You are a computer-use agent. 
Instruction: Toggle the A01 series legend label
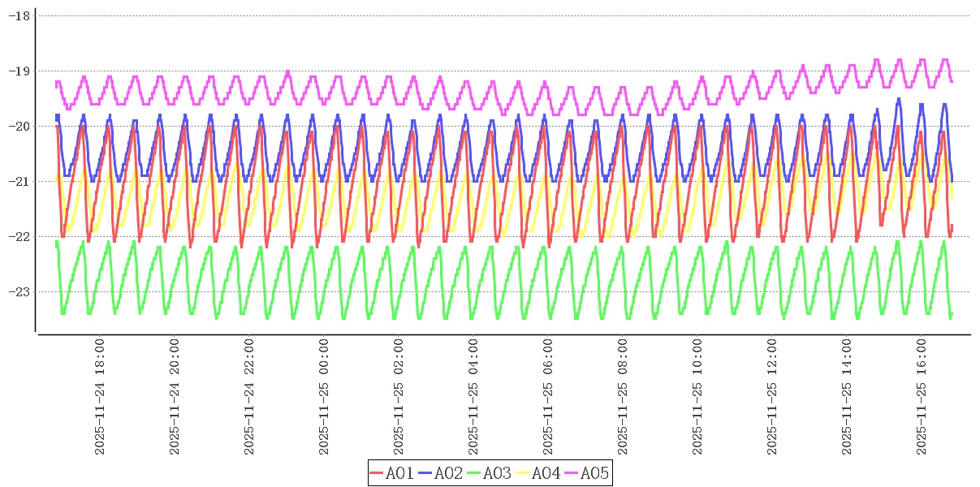[x=399, y=473]
